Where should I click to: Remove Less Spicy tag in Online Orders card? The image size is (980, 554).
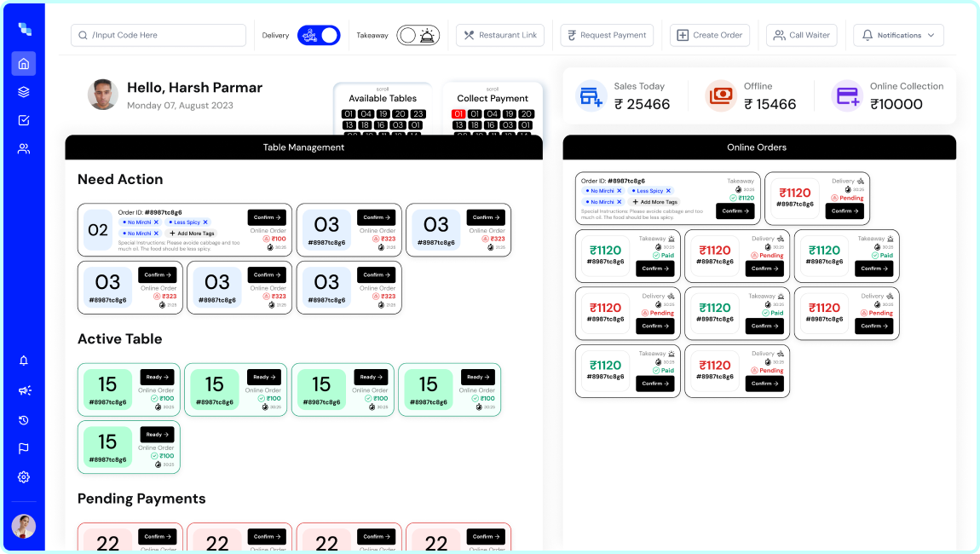click(x=668, y=191)
